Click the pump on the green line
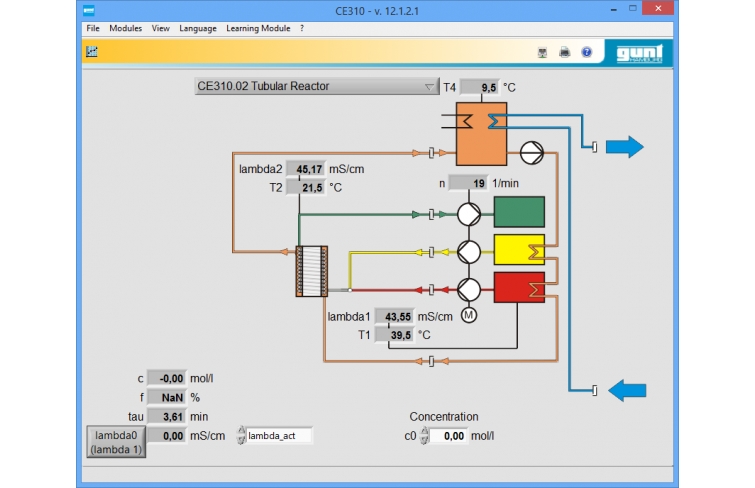This screenshot has height=488, width=755. (x=469, y=214)
